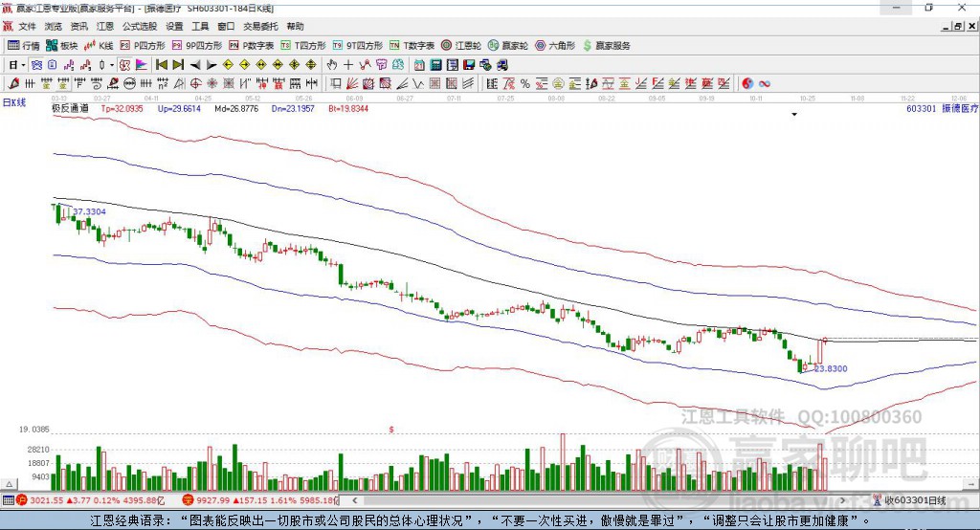Open the 交易委托 menu
Image resolution: width=980 pixels, height=530 pixels.
point(260,26)
